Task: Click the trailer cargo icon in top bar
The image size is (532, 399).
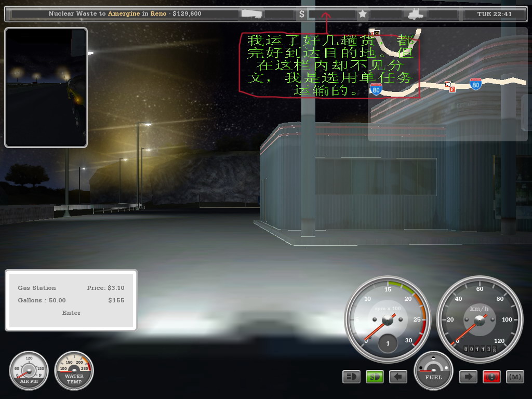Action: click(251, 14)
